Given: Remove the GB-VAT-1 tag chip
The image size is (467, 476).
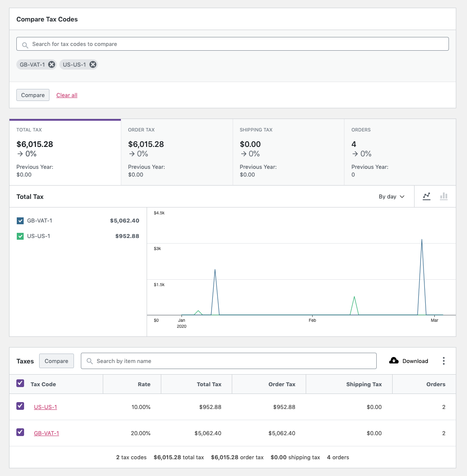Looking at the screenshot, I should [52, 64].
